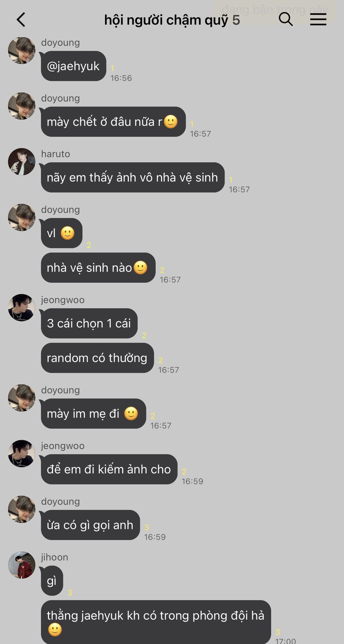The image size is (344, 644).
Task: Open the chat search magnifier
Action: click(x=286, y=19)
